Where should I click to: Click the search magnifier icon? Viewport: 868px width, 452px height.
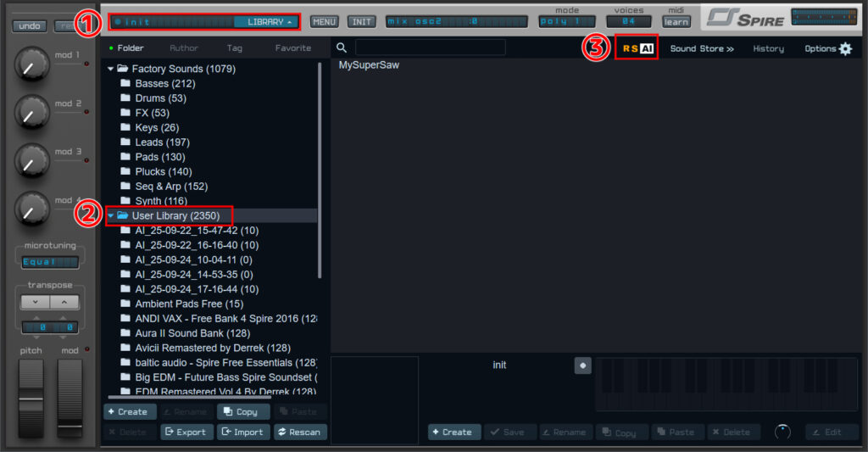(x=342, y=48)
